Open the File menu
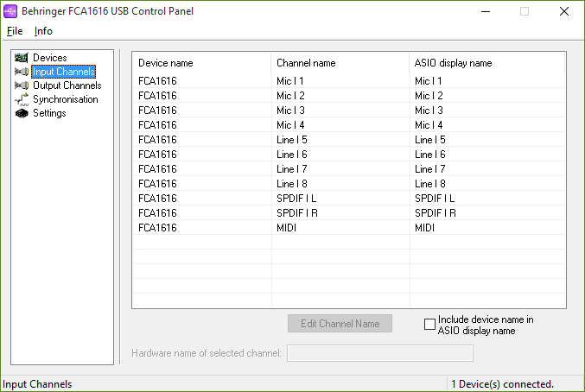 [15, 31]
